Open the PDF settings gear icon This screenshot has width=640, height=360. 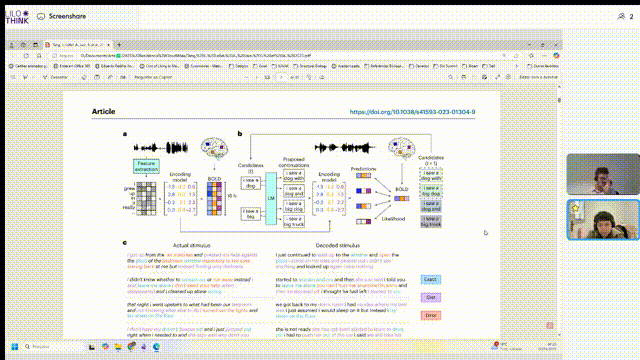pos(508,77)
